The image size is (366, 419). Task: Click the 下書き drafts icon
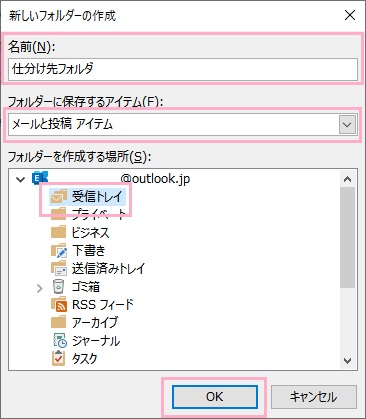[59, 250]
